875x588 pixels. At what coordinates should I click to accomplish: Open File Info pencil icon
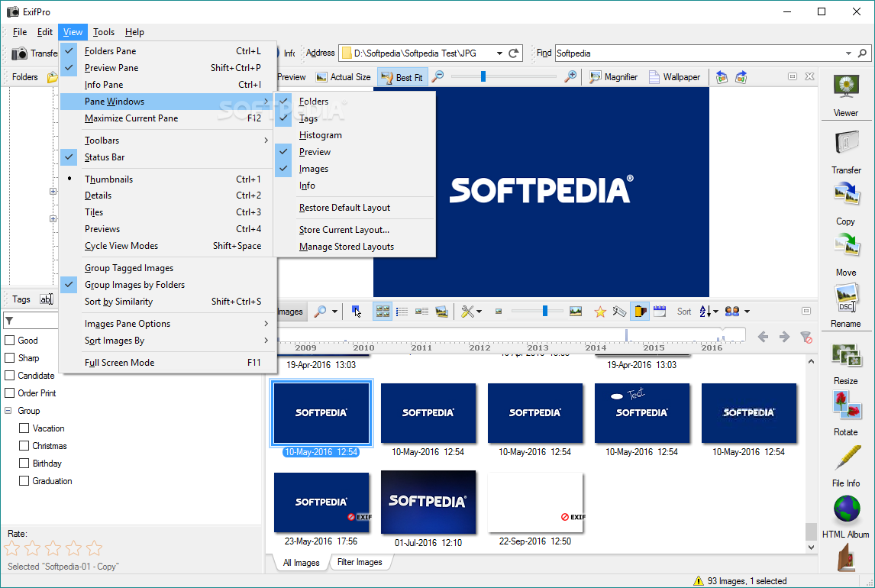click(x=846, y=459)
